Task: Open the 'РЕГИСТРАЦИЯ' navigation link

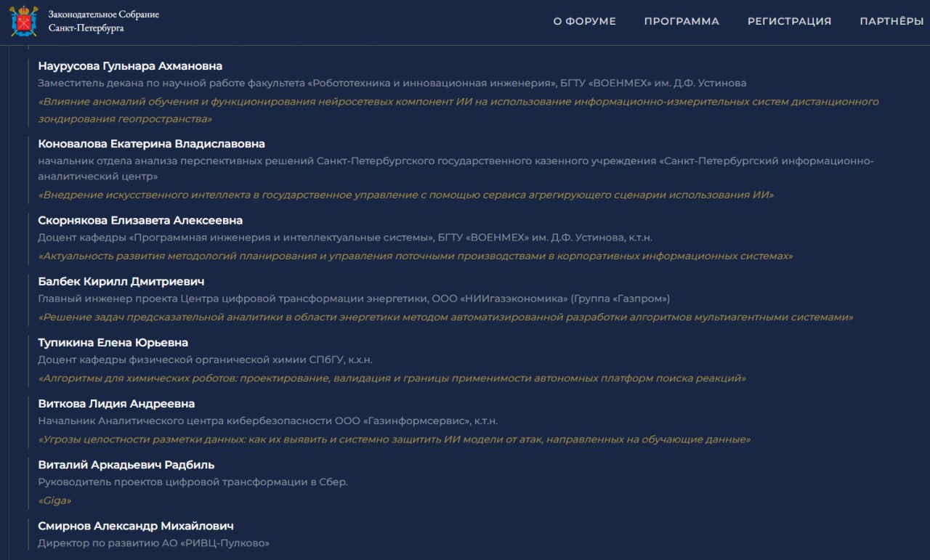Action: [789, 21]
